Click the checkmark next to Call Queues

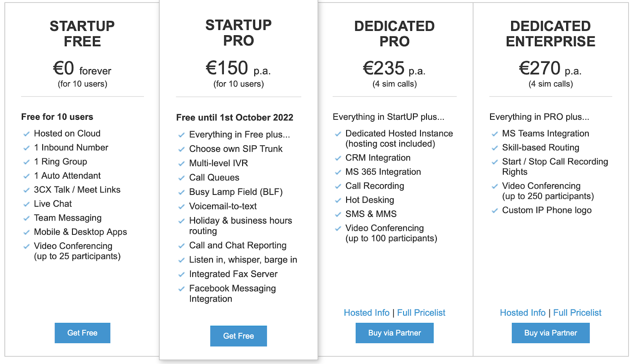click(x=182, y=178)
